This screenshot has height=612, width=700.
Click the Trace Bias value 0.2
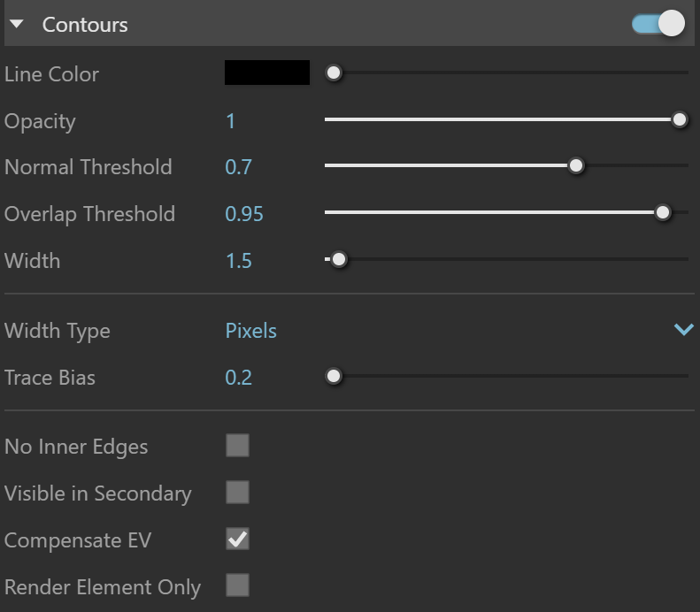[238, 378]
